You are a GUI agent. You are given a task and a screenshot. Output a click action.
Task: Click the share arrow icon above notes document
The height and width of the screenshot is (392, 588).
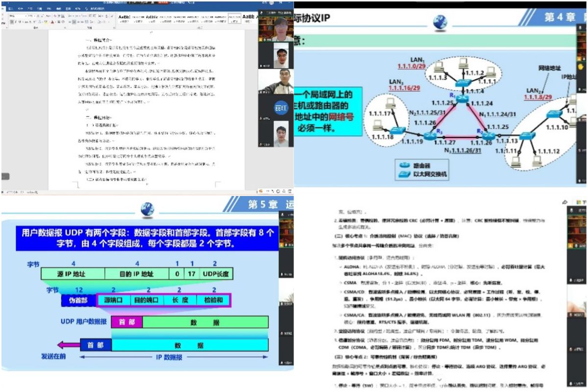pos(565,202)
